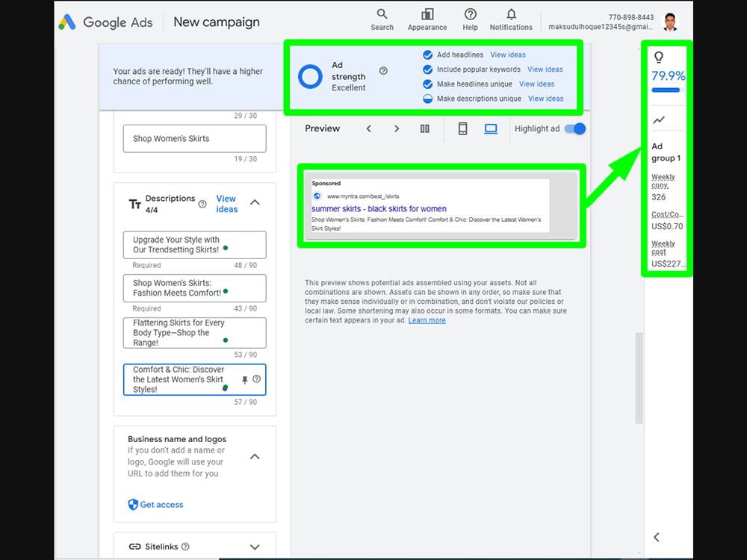Click the Ad group 1 label
Image resolution: width=747 pixels, height=560 pixels.
(666, 152)
